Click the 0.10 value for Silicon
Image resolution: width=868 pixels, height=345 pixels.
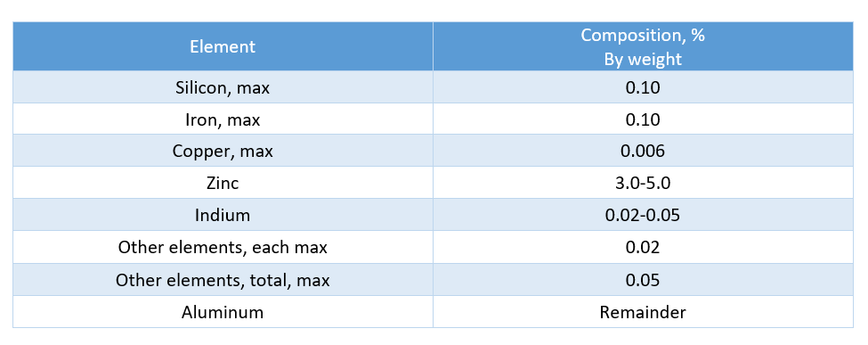click(643, 87)
